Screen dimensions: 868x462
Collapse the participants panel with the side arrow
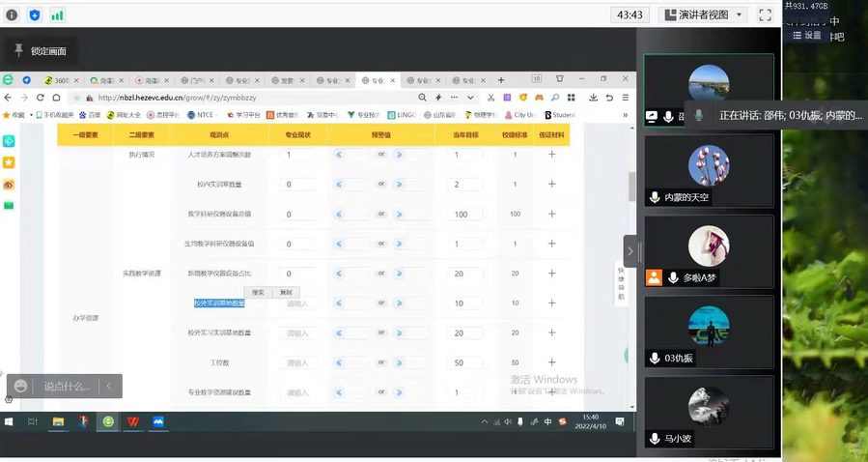[630, 250]
